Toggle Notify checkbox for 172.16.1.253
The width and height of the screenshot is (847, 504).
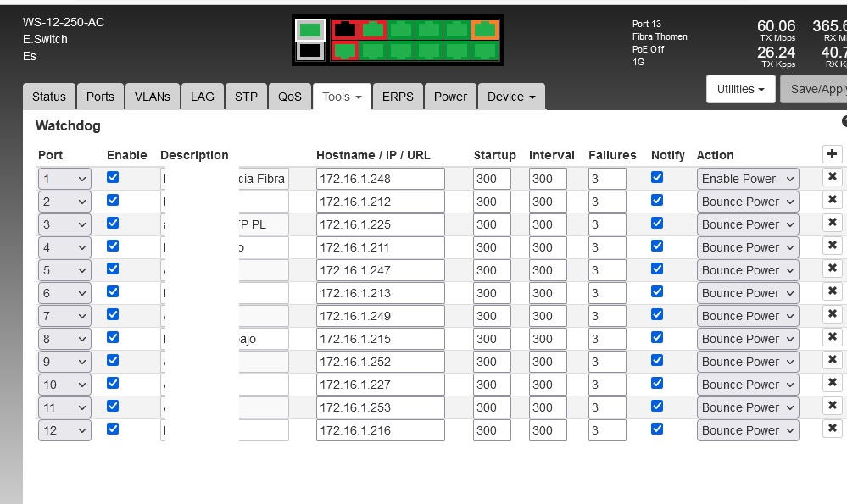(x=657, y=406)
